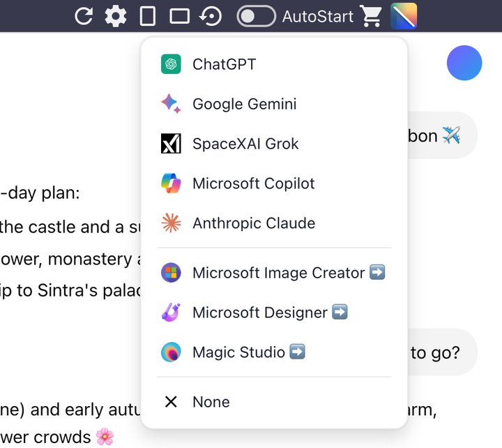Viewport: 502px width, 448px height.
Task: Click the Magic Studio swirl icon
Action: tap(171, 352)
